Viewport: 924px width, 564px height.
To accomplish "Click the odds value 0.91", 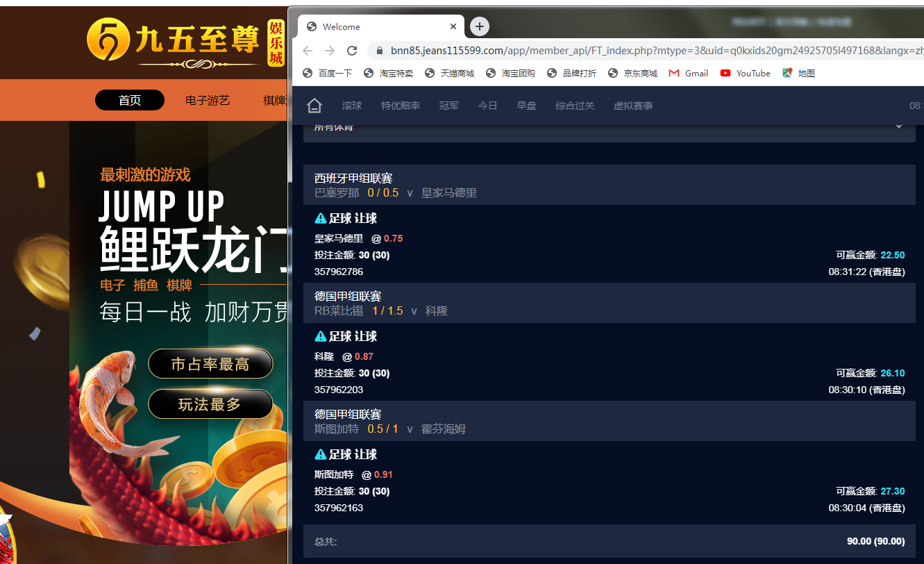I will (383, 474).
